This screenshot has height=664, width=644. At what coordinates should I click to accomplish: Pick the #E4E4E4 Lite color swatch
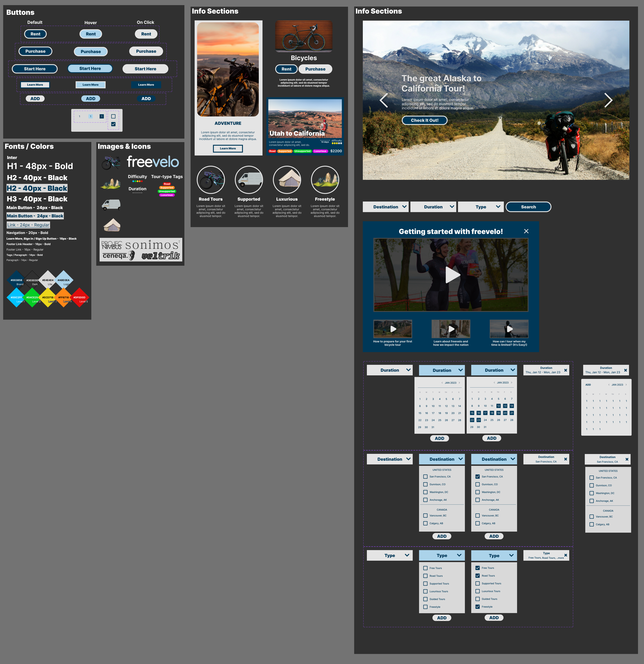coord(48,280)
